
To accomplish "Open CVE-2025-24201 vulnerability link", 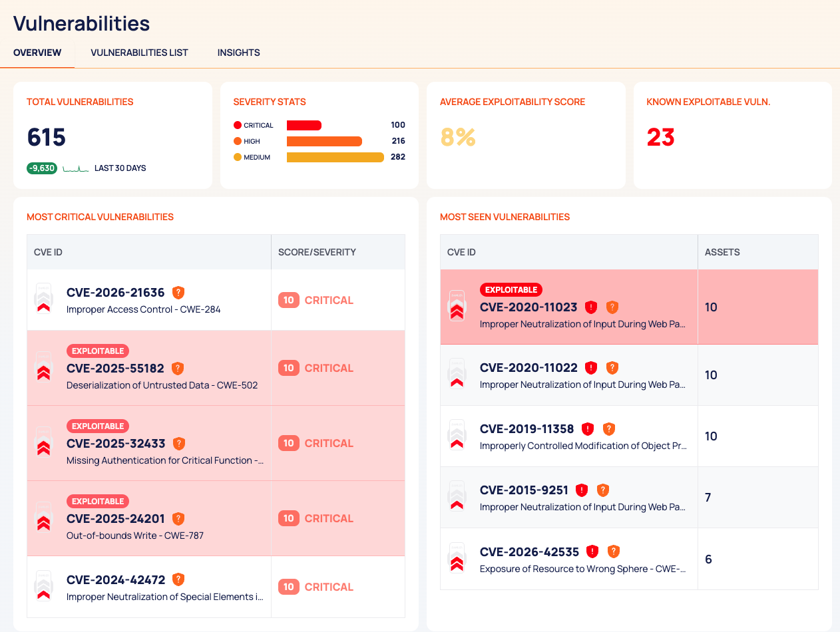I will [116, 518].
